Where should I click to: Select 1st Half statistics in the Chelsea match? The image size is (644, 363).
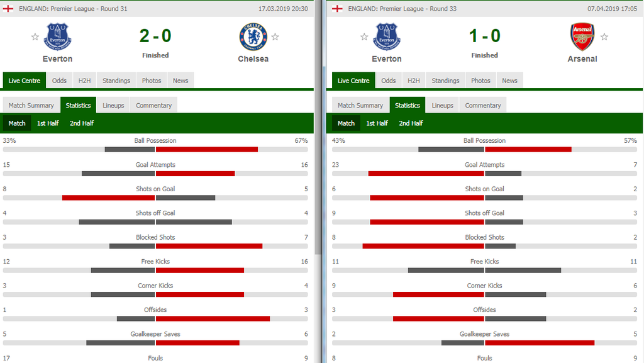(48, 123)
